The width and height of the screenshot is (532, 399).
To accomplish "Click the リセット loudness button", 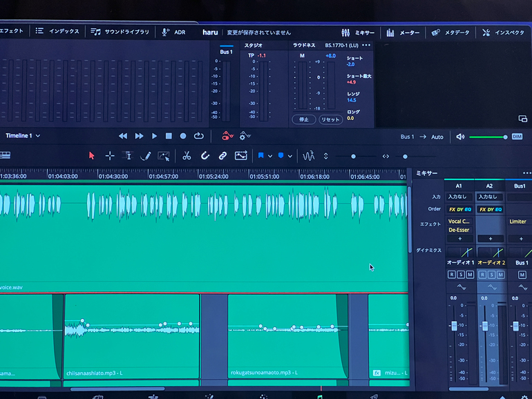I will pos(330,119).
